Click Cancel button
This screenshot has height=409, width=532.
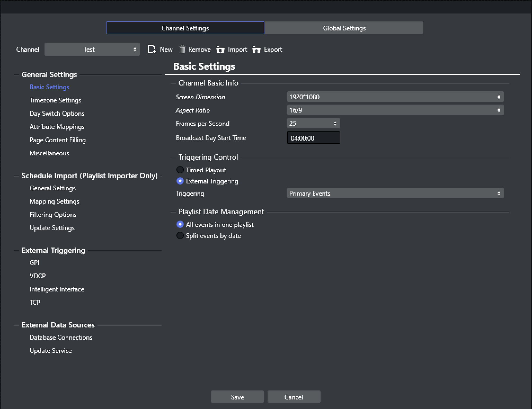point(294,397)
